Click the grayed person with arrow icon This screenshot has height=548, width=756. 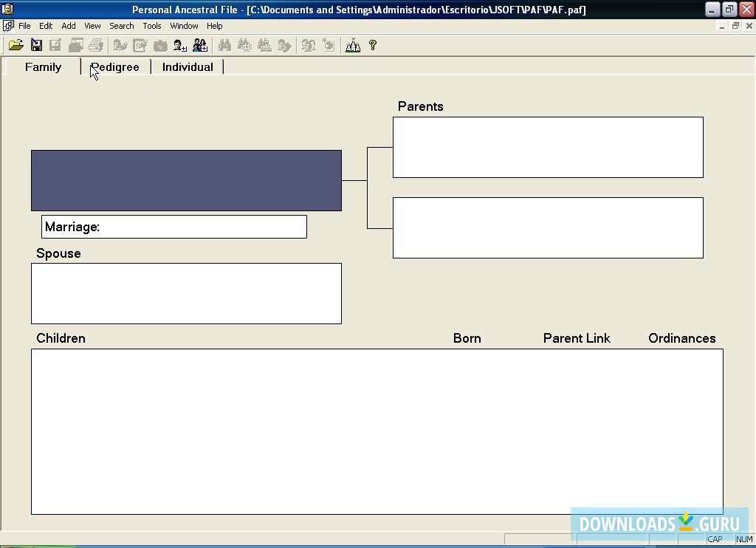tap(284, 45)
